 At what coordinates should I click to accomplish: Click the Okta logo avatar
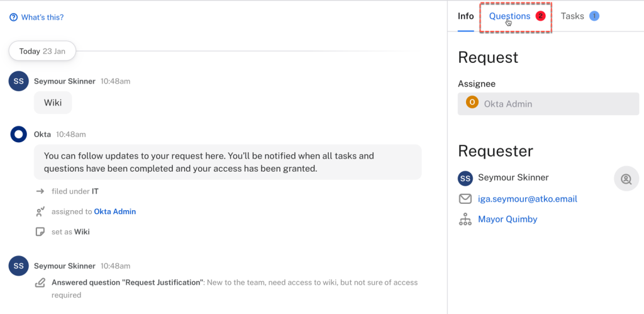coord(19,134)
